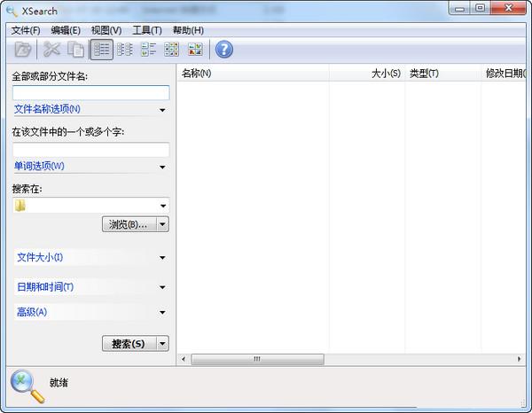The width and height of the screenshot is (532, 413).
Task: Sort by the 修改日期 column header
Action: click(x=504, y=73)
